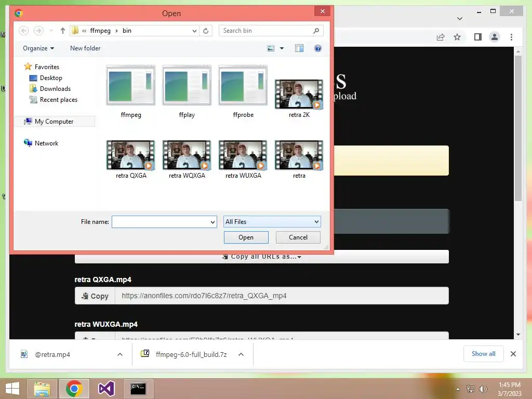Click the bin segment in address path
The width and height of the screenshot is (532, 399).
(x=127, y=31)
